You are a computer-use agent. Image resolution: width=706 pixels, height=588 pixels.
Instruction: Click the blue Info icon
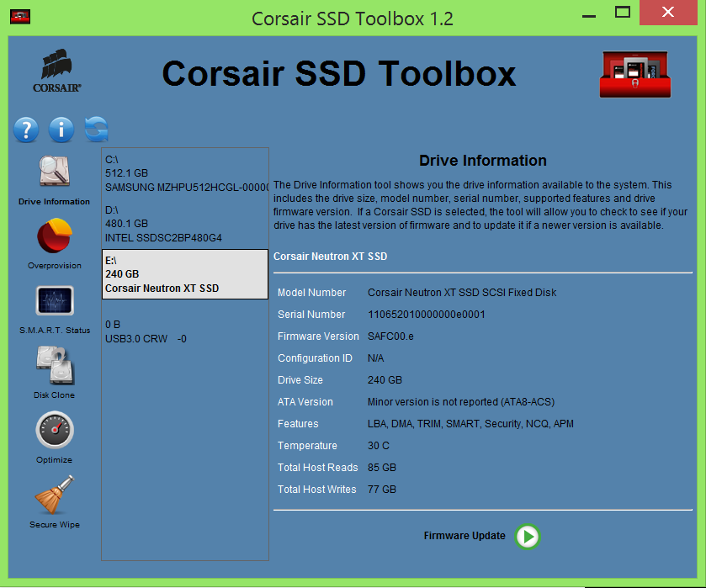pyautogui.click(x=61, y=130)
